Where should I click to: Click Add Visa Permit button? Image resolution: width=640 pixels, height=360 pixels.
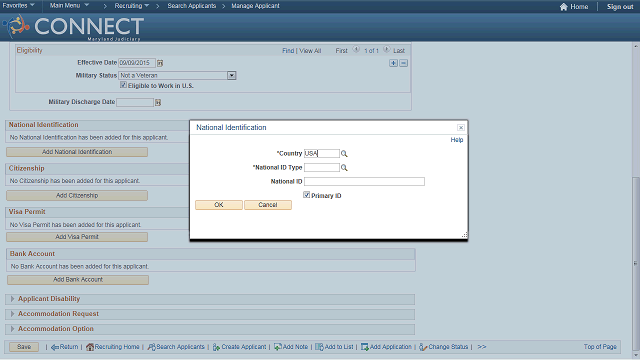click(77, 237)
